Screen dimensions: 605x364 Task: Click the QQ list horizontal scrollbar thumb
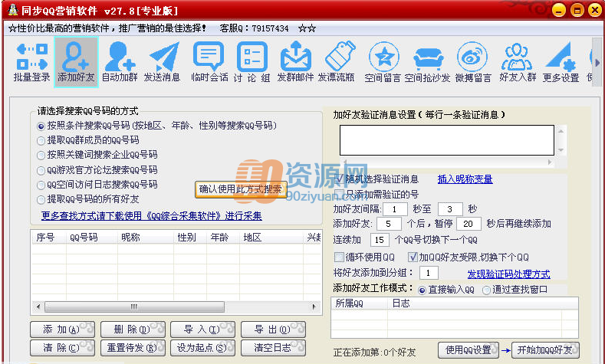click(134, 307)
